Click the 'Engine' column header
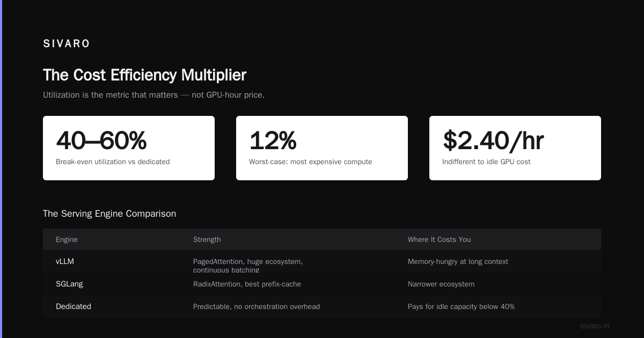The height and width of the screenshot is (338, 644). point(67,239)
